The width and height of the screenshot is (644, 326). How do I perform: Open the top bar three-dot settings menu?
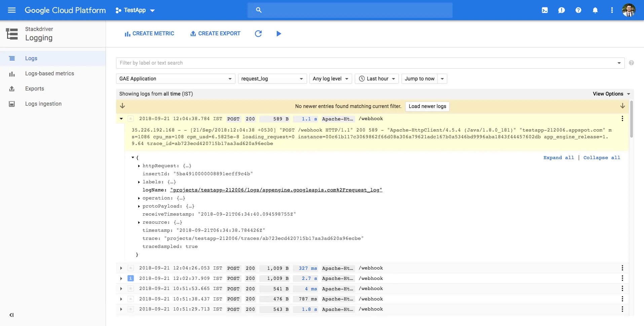pos(612,10)
